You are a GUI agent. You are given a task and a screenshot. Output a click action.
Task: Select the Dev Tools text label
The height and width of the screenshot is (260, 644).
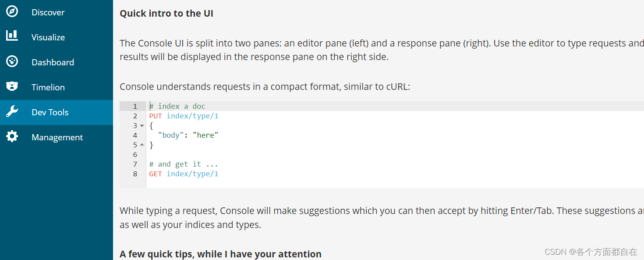click(50, 112)
